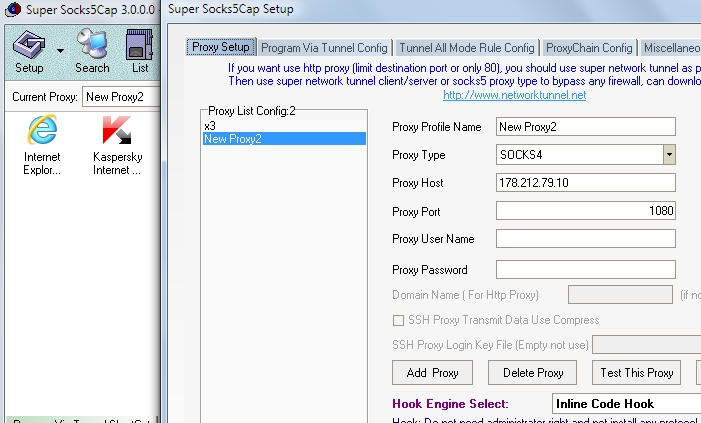This screenshot has height=423, width=701.
Task: Click the Proxy Profile Name field
Action: [x=586, y=127]
